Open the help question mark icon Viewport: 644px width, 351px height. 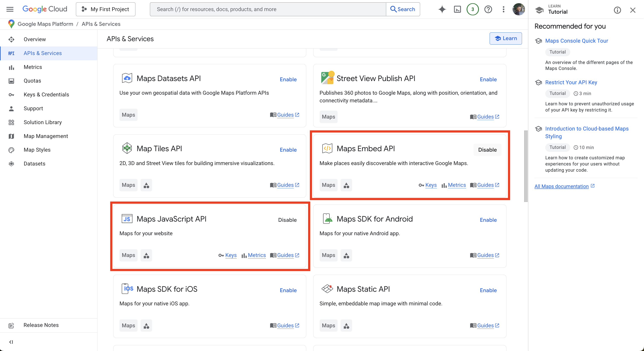488,9
